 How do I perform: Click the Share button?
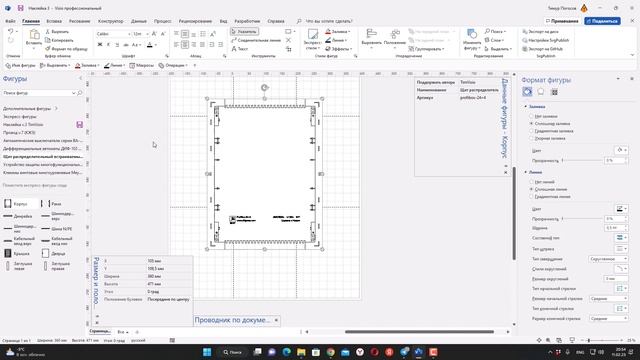[x=602, y=21]
